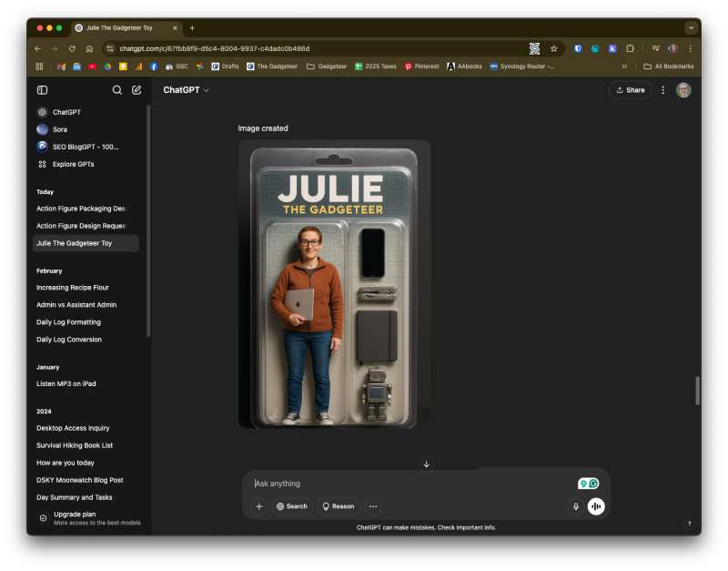
Task: Click the scroll-to-bottom arrow
Action: point(426,464)
